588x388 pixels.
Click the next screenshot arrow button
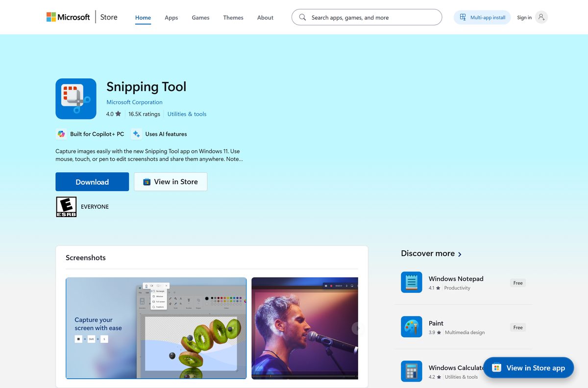(358, 328)
